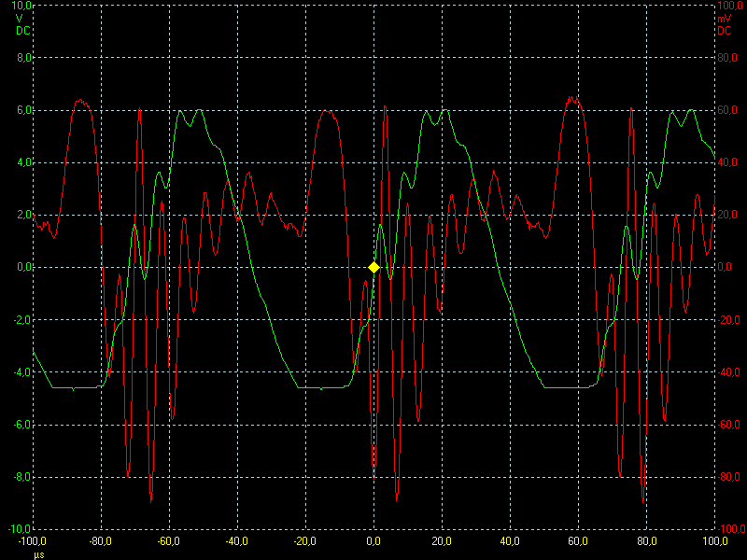Pick time axis label '-40,0' at bottom

pos(237,541)
